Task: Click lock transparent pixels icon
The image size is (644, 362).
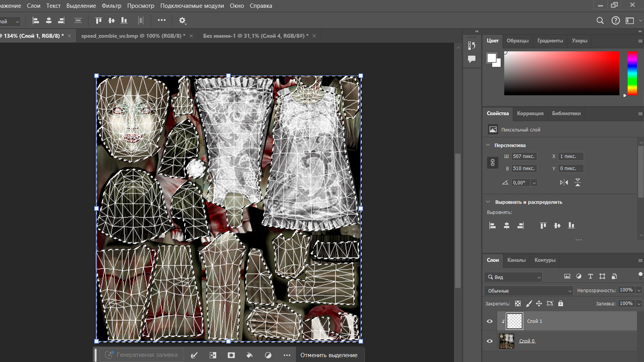Action: tap(518, 304)
